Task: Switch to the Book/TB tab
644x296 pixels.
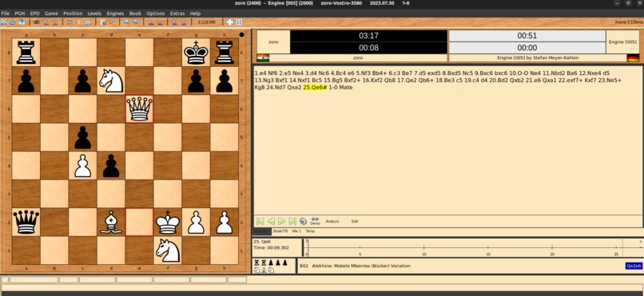Action: point(280,231)
